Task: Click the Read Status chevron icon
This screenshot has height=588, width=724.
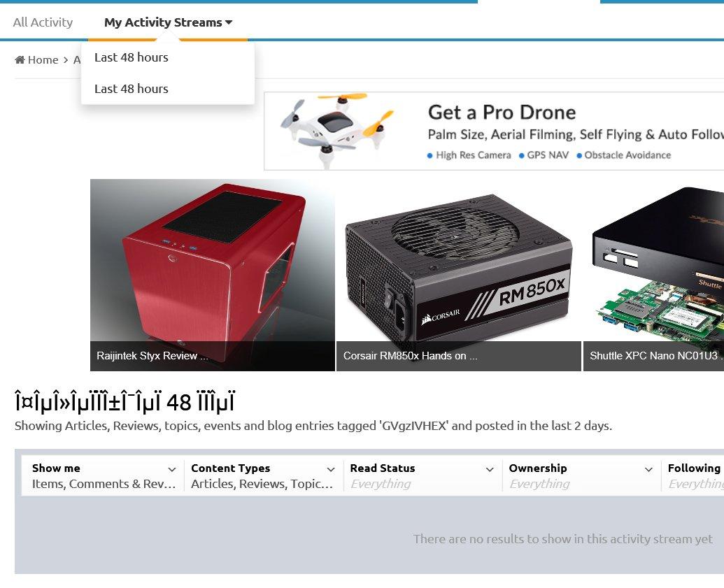Action: coord(490,469)
